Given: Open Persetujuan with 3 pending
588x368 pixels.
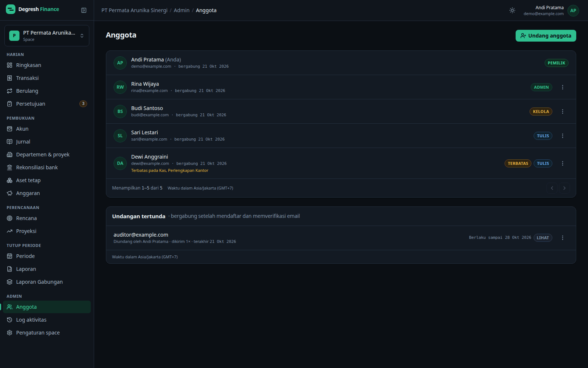Looking at the screenshot, I should coord(47,104).
